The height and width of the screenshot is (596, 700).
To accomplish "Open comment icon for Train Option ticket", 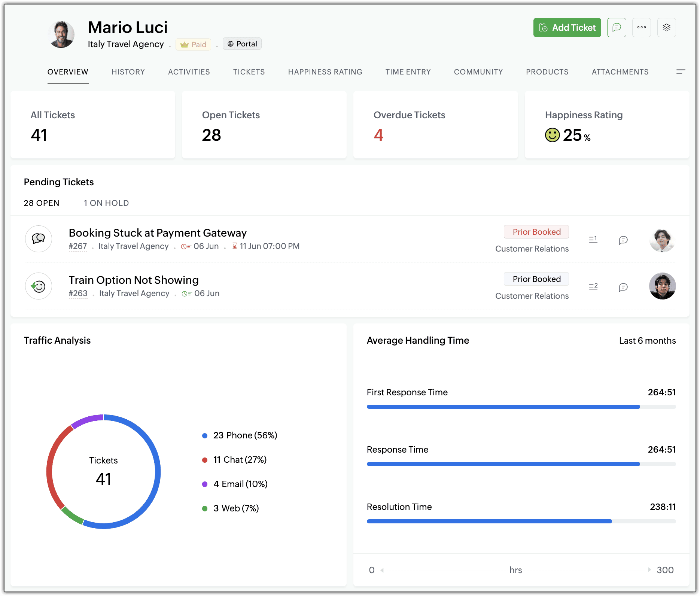I will [x=623, y=287].
